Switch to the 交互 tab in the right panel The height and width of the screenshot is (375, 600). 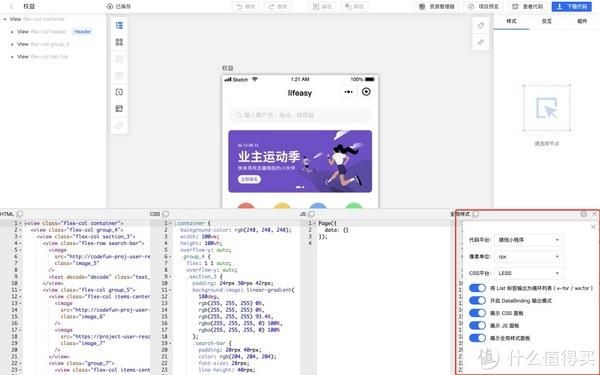click(x=547, y=21)
